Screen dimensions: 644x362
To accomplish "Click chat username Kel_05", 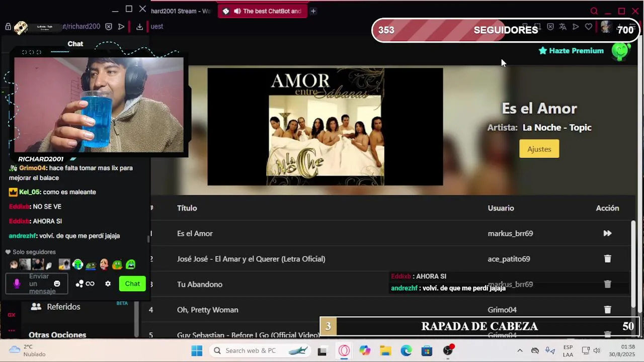I will pyautogui.click(x=29, y=192).
